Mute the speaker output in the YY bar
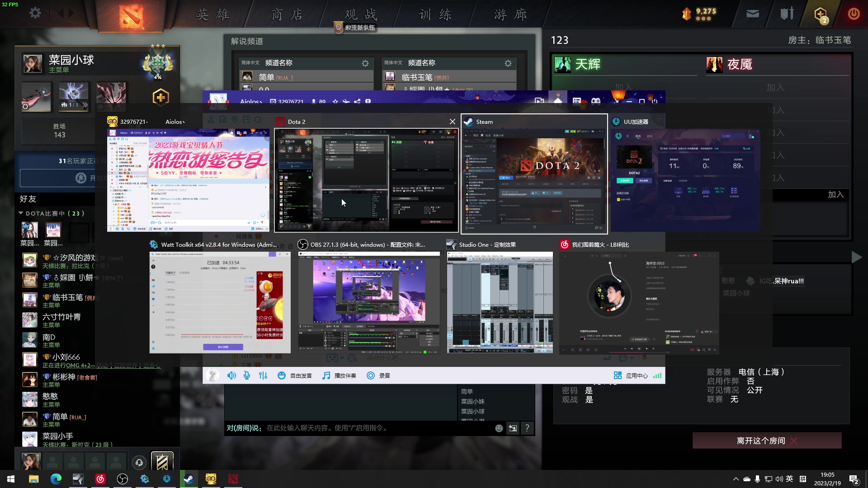 pos(232,375)
